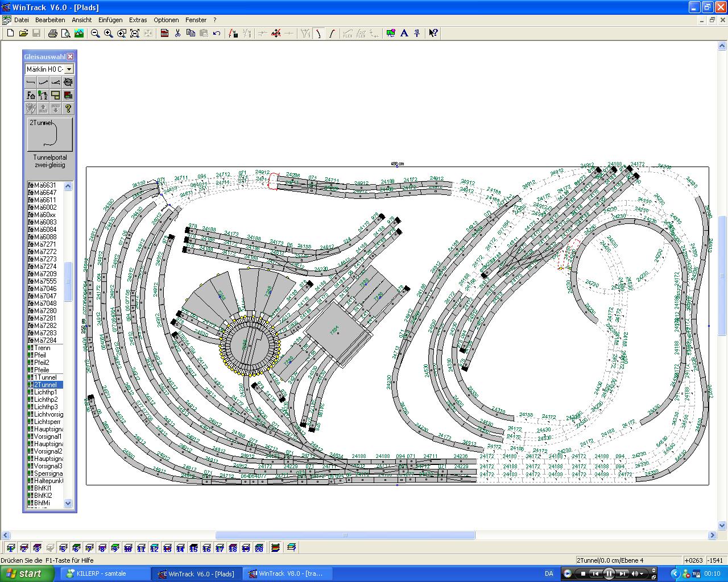Open print preview from the toolbar
728x582 pixels.
coord(66,34)
